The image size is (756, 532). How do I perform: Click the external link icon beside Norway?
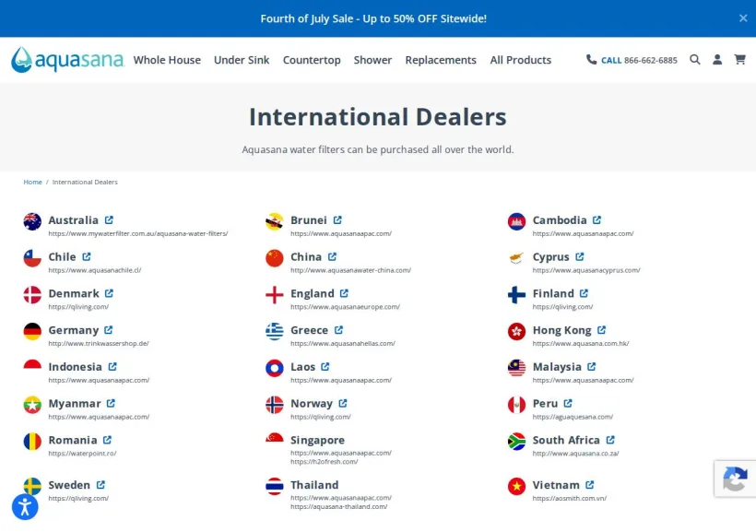[x=343, y=403]
